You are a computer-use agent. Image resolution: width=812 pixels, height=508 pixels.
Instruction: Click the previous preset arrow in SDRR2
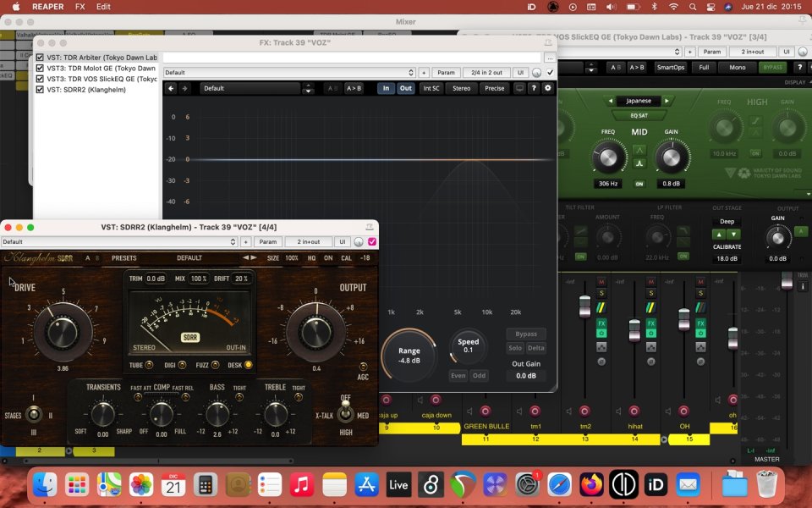(x=247, y=257)
